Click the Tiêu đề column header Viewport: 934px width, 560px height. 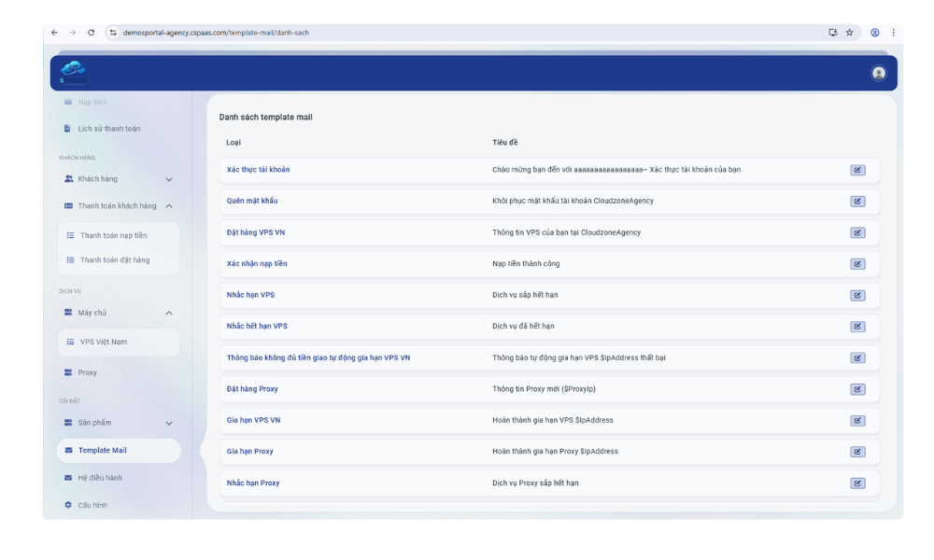tap(505, 142)
